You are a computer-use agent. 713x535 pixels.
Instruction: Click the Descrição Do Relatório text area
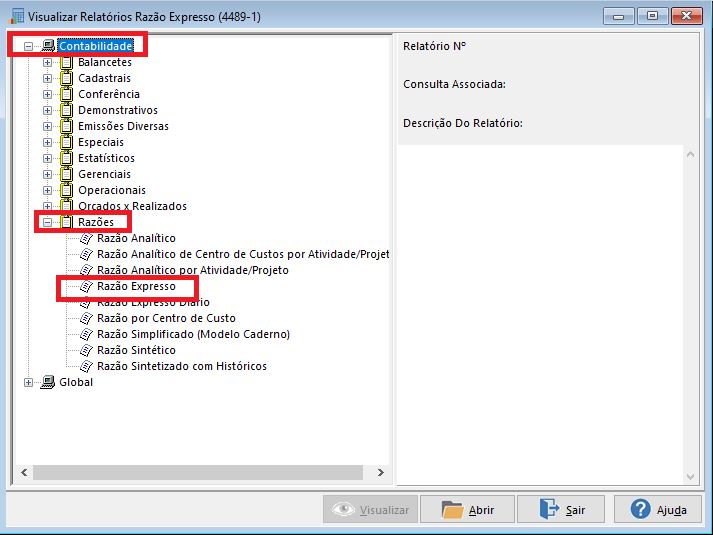click(x=540, y=315)
